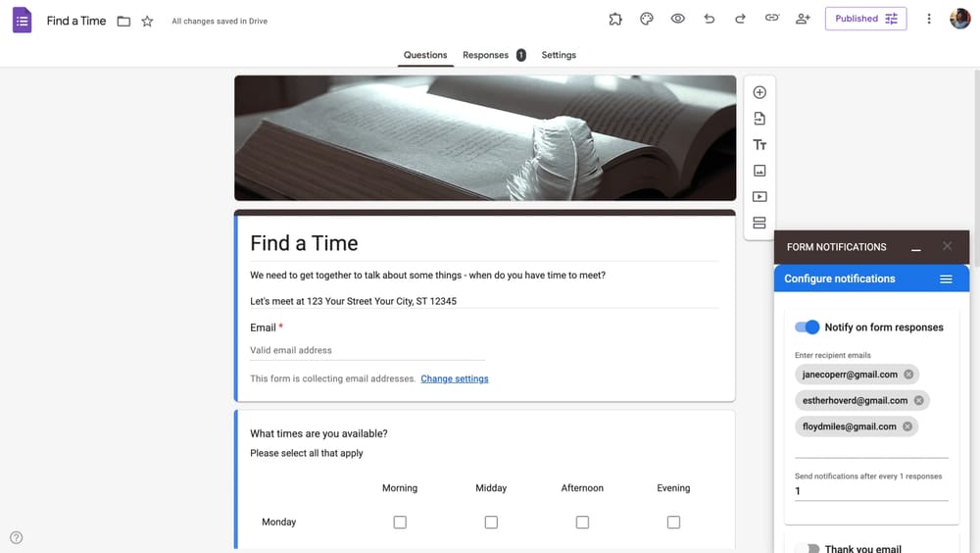Open the Published status options
980x553 pixels.
click(x=865, y=19)
